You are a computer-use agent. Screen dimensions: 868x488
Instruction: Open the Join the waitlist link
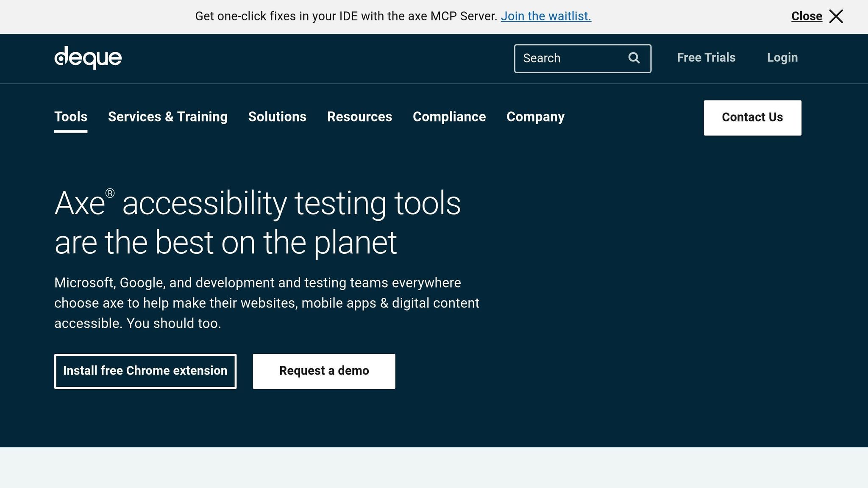[545, 16]
